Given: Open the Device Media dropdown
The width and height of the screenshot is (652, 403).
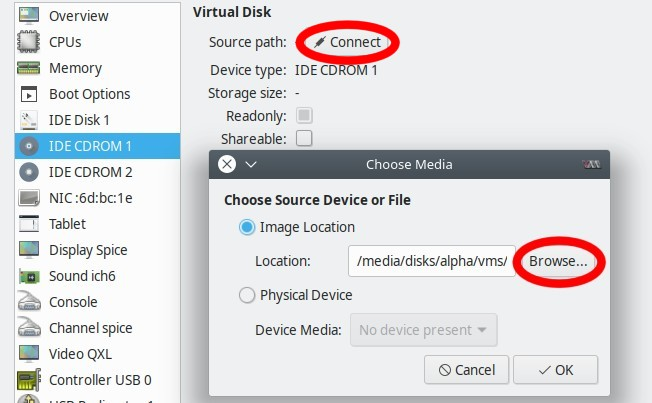Looking at the screenshot, I should coord(423,329).
